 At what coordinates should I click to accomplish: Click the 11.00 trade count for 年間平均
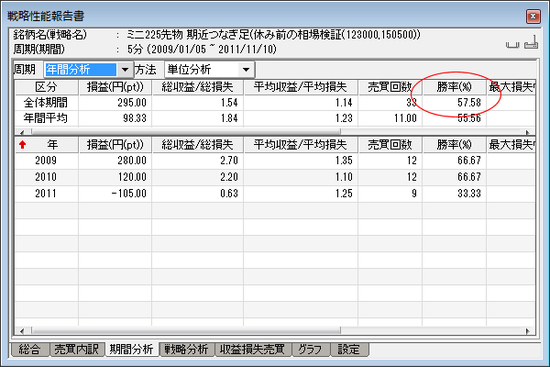coord(405,118)
